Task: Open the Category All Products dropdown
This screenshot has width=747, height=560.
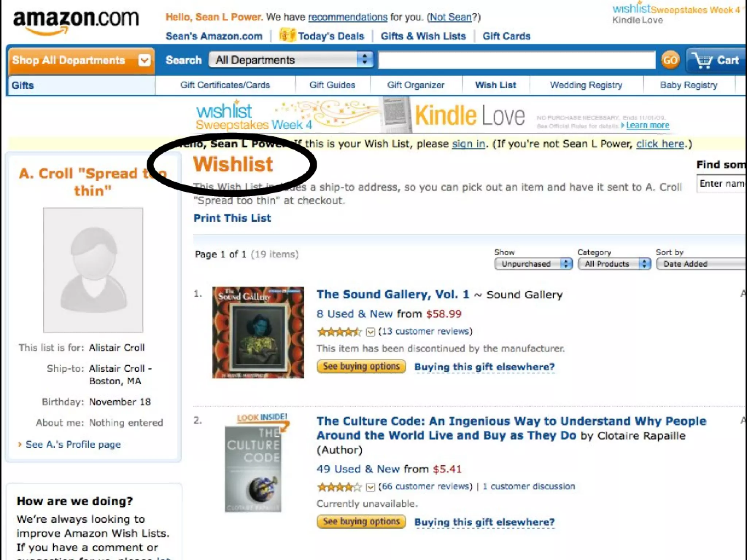Action: click(614, 264)
